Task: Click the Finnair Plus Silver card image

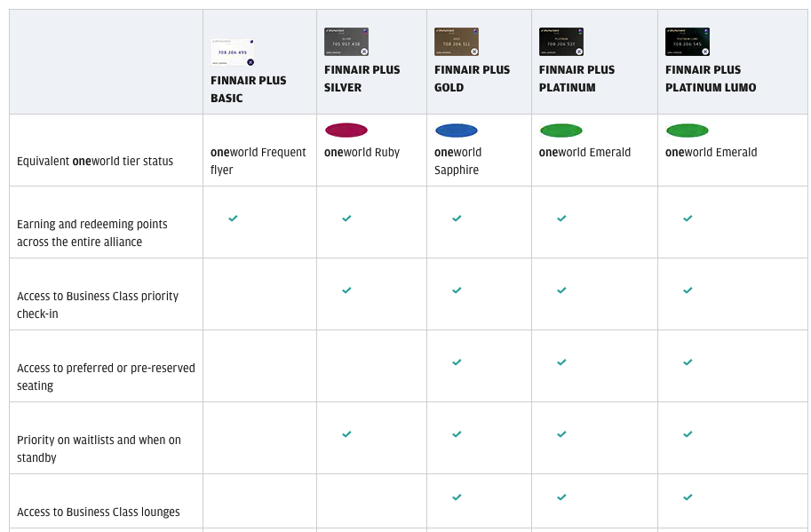Action: (346, 42)
